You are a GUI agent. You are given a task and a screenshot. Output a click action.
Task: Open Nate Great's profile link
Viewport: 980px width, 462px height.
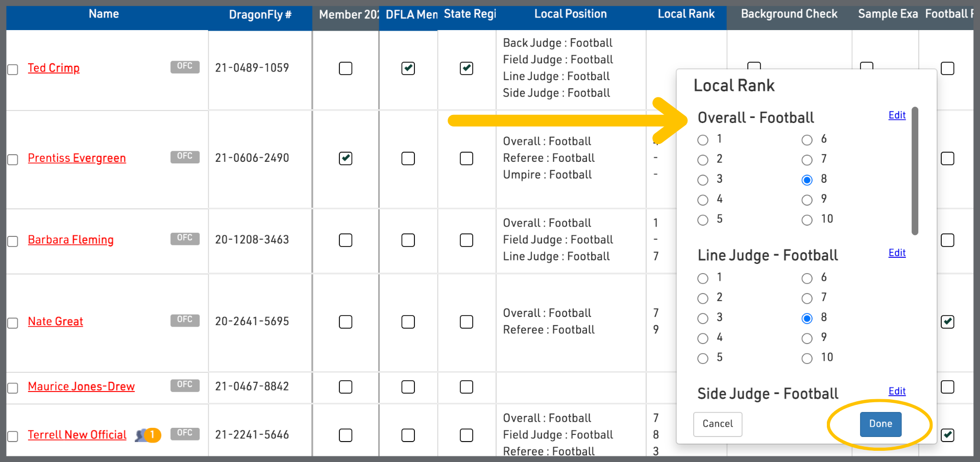pyautogui.click(x=55, y=322)
